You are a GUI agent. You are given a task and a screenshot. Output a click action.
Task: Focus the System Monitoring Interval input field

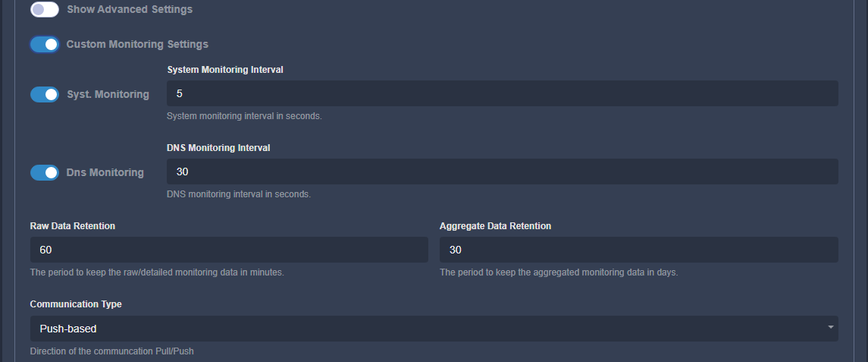(502, 93)
